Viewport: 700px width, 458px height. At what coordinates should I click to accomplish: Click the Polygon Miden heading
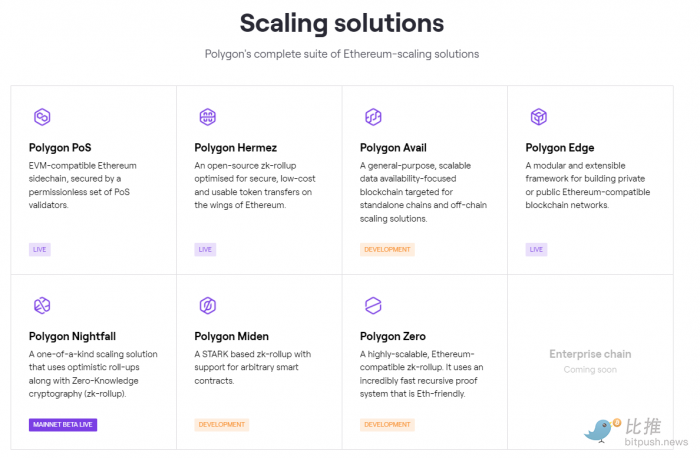pos(231,336)
